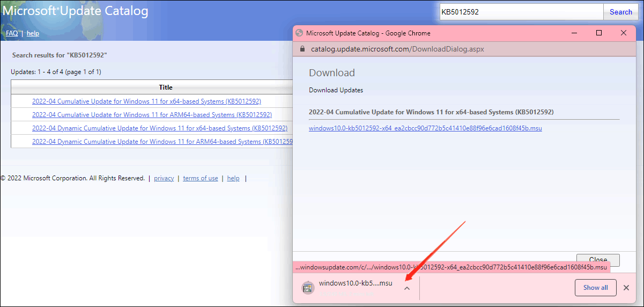The height and width of the screenshot is (307, 644).
Task: Click the KB5012592 search input field
Action: click(521, 12)
